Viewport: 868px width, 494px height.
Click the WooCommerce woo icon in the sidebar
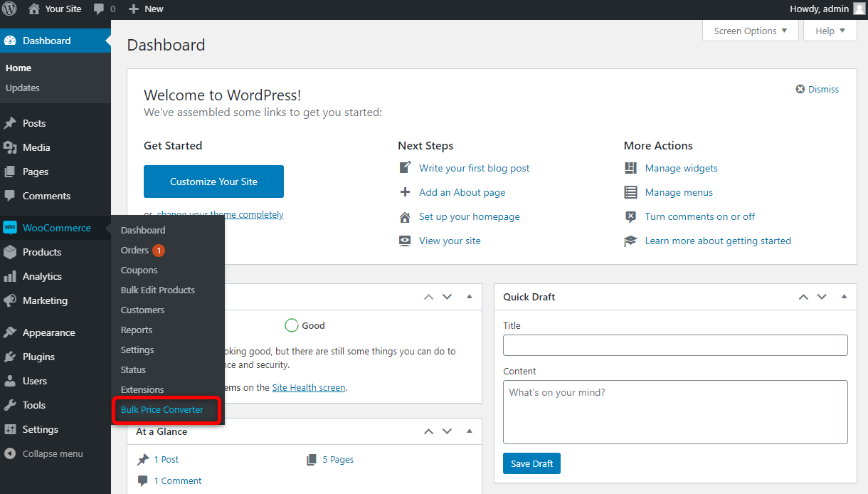pos(10,228)
